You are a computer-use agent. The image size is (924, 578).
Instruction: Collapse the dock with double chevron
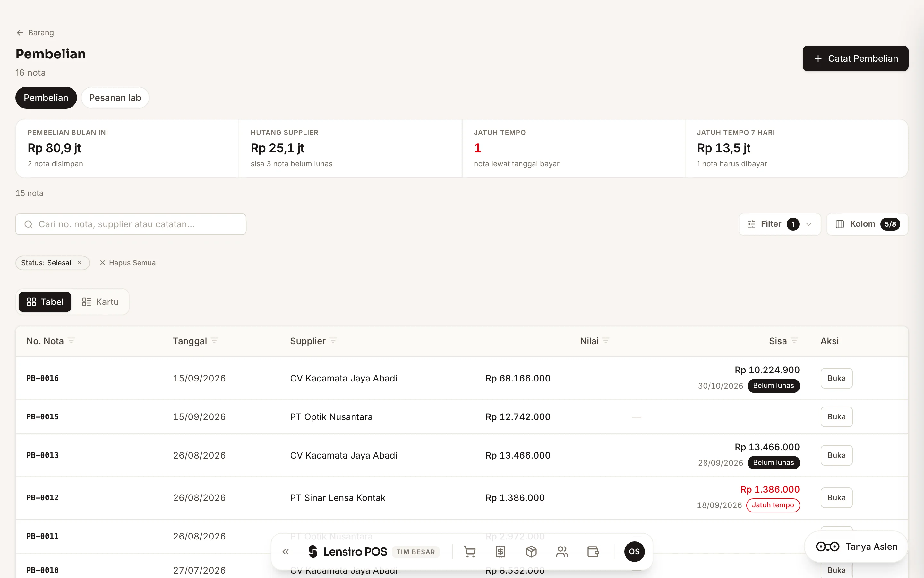point(286,552)
